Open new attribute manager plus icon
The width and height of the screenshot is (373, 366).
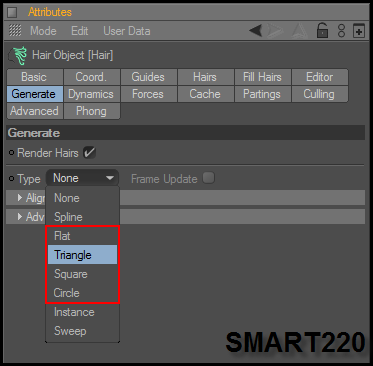coord(359,31)
